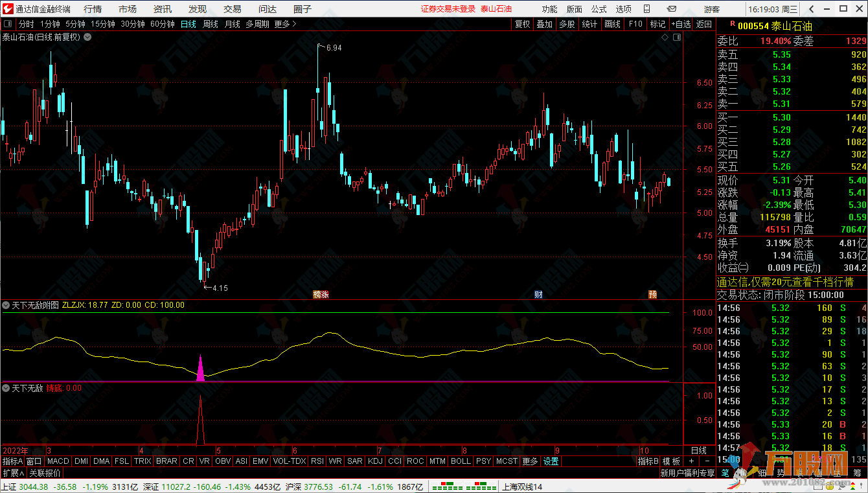The width and height of the screenshot is (868, 493).
Task: Select the 5分钟 period
Action: 75,24
